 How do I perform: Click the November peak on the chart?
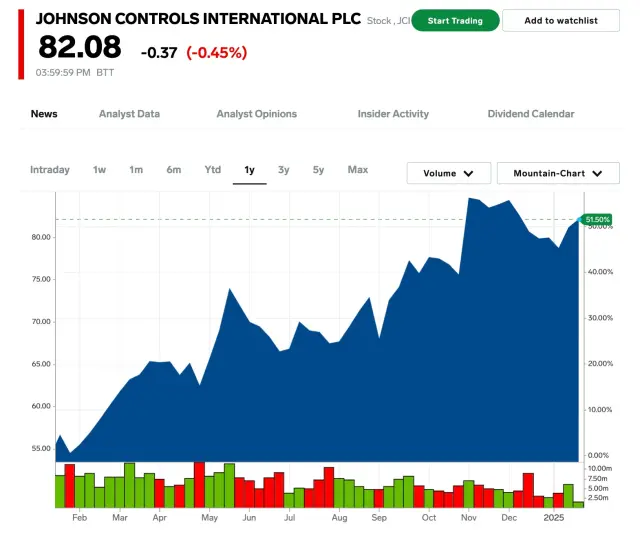coord(470,199)
